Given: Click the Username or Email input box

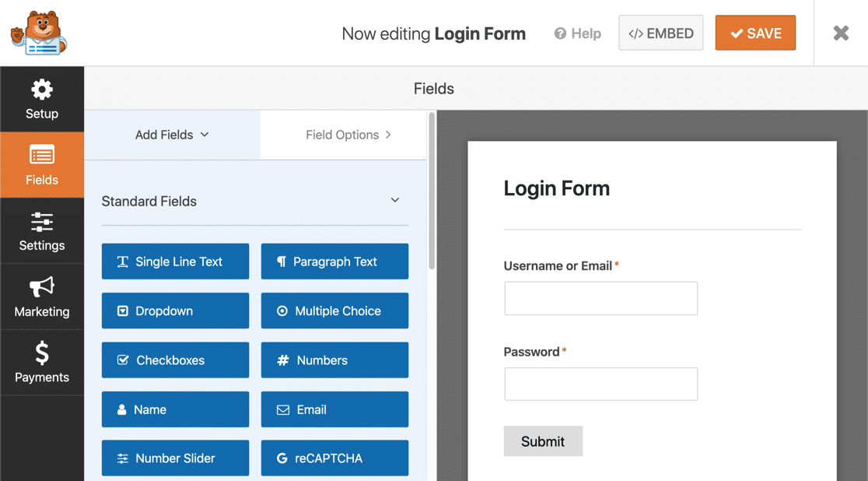Looking at the screenshot, I should click(x=600, y=299).
